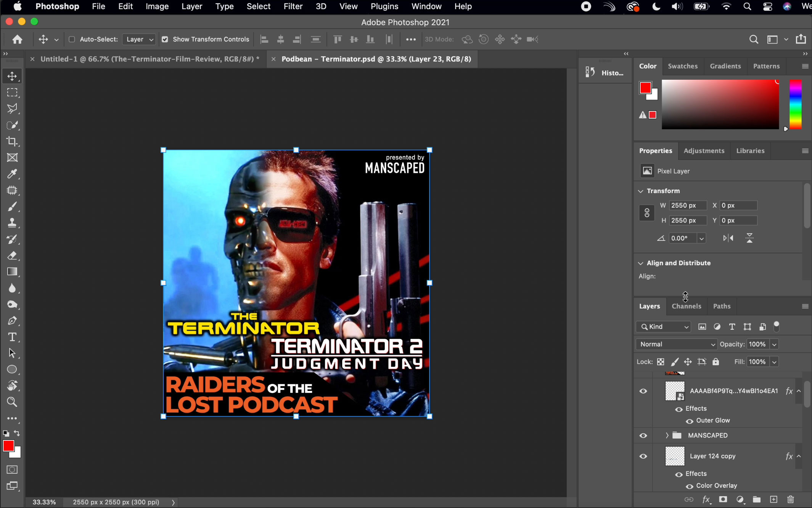Screen dimensions: 812x508
Task: Swap foreground and background colors in toolbar
Action: [17, 433]
